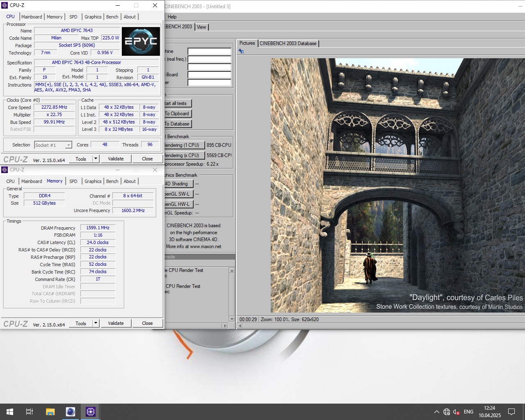525x420 pixels.
Task: Click Tools button in top CPU-Z window
Action: click(x=81, y=159)
